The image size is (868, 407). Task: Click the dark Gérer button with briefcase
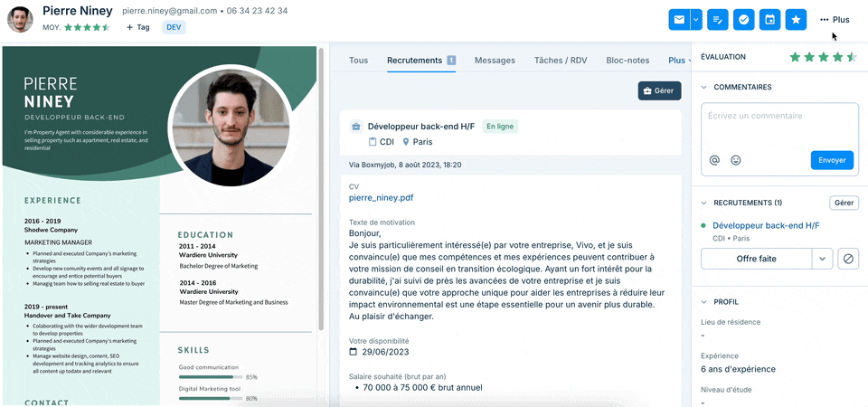(x=659, y=90)
